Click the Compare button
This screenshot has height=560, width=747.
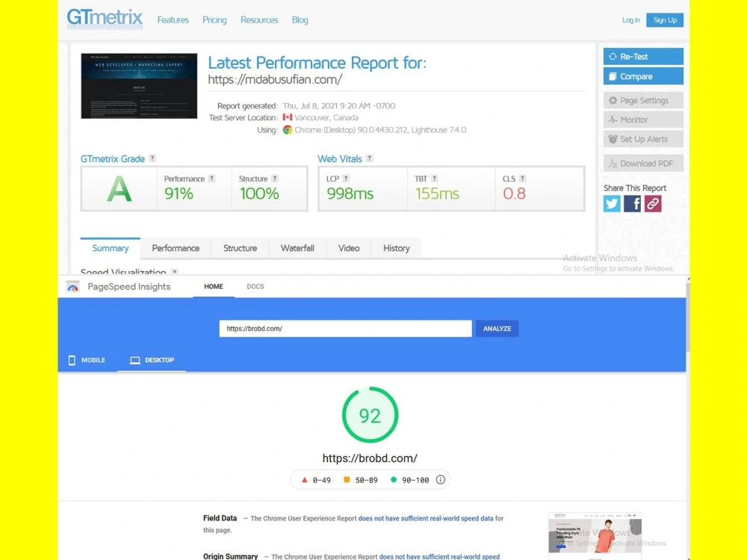coord(643,76)
